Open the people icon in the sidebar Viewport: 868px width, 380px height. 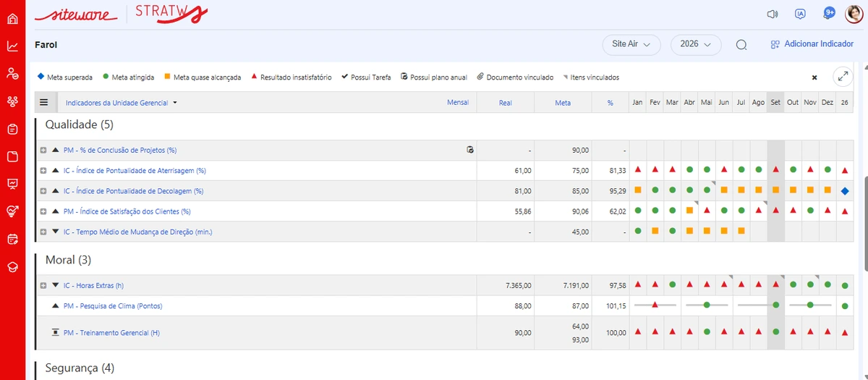click(x=12, y=73)
